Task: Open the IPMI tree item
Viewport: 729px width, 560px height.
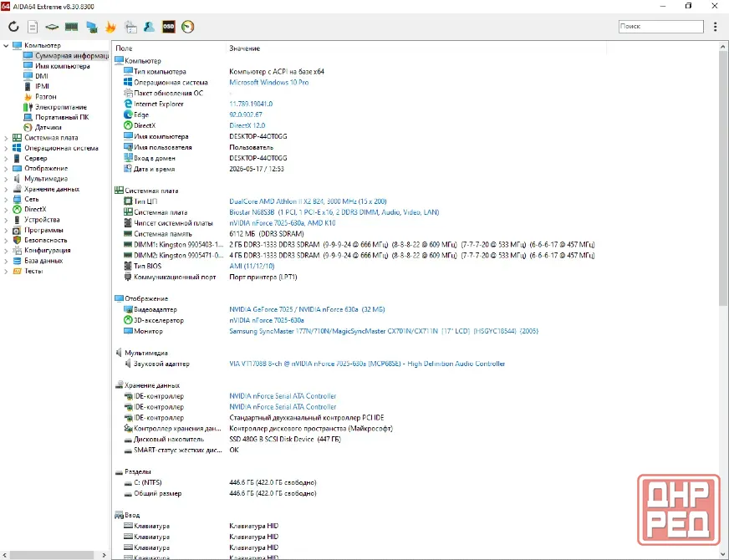Action: tap(42, 86)
